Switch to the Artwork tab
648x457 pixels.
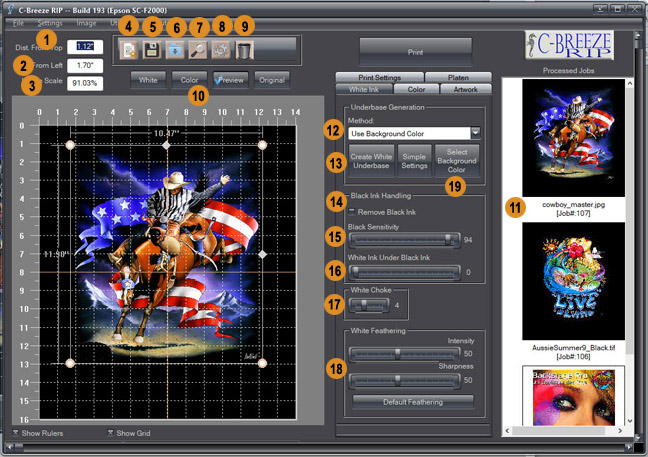[466, 89]
